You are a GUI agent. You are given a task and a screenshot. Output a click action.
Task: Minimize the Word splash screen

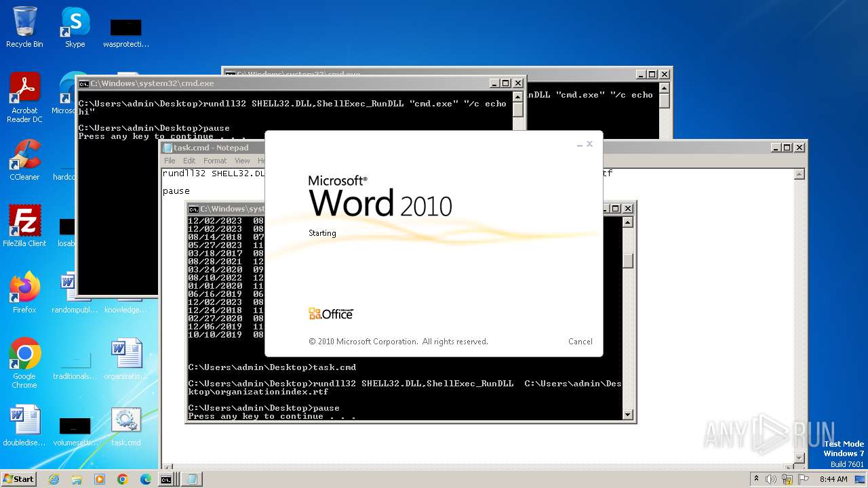coord(580,144)
